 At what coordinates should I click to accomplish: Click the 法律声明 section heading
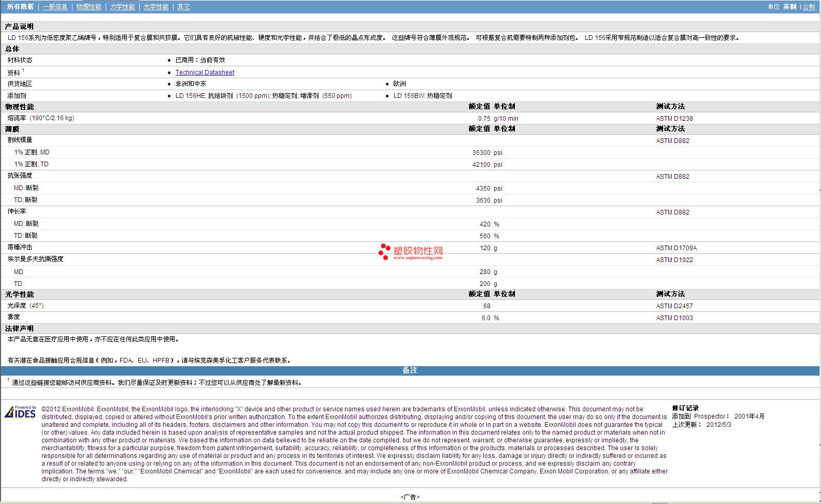pyautogui.click(x=19, y=329)
